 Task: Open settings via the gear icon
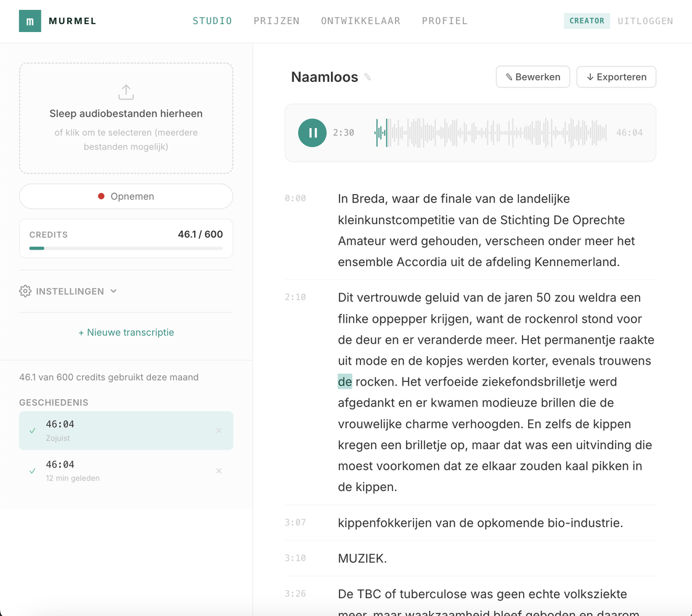click(25, 291)
